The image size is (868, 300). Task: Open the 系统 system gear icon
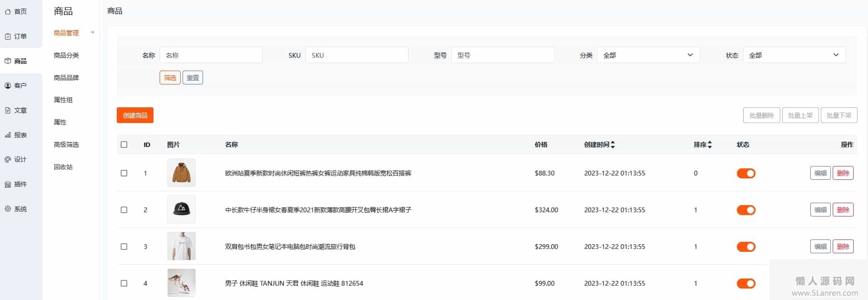click(8, 209)
